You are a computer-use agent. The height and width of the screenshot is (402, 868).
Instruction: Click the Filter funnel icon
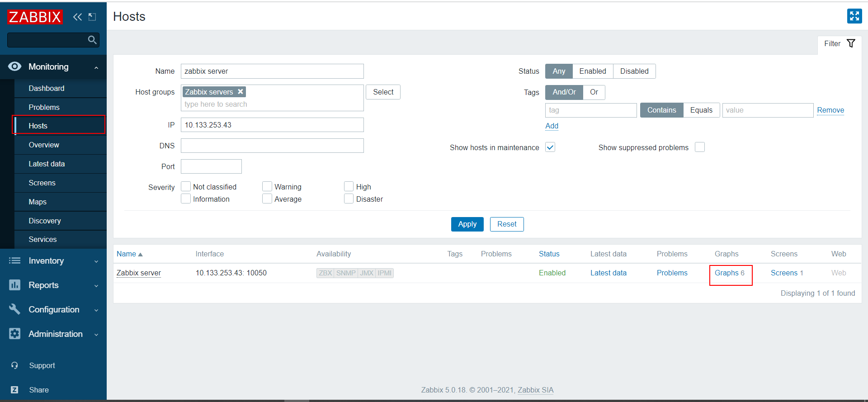click(851, 43)
